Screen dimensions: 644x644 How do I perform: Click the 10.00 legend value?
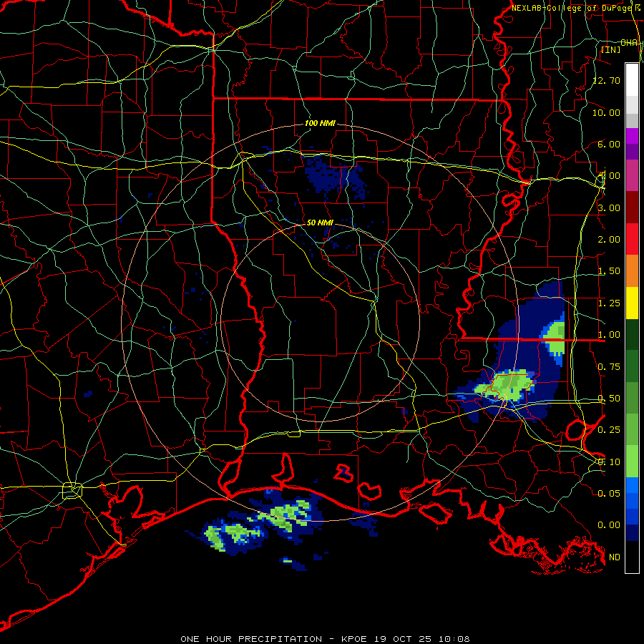click(x=606, y=112)
